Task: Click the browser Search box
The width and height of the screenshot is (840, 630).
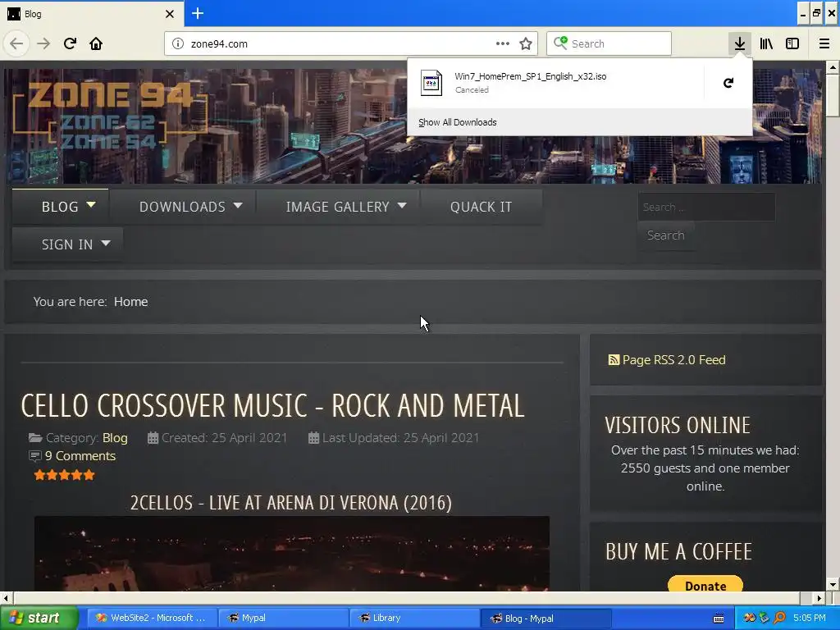Action: pyautogui.click(x=609, y=43)
